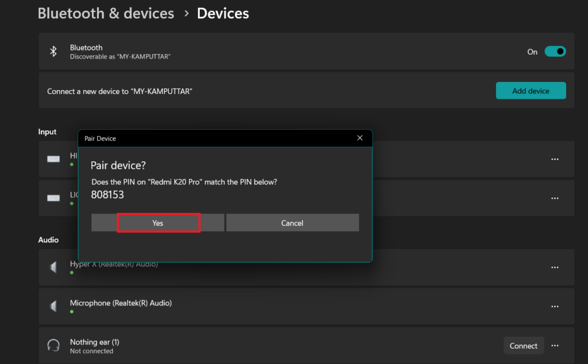The height and width of the screenshot is (364, 588).
Task: Click the Nothing ear (1) headphones icon
Action: coord(53,346)
